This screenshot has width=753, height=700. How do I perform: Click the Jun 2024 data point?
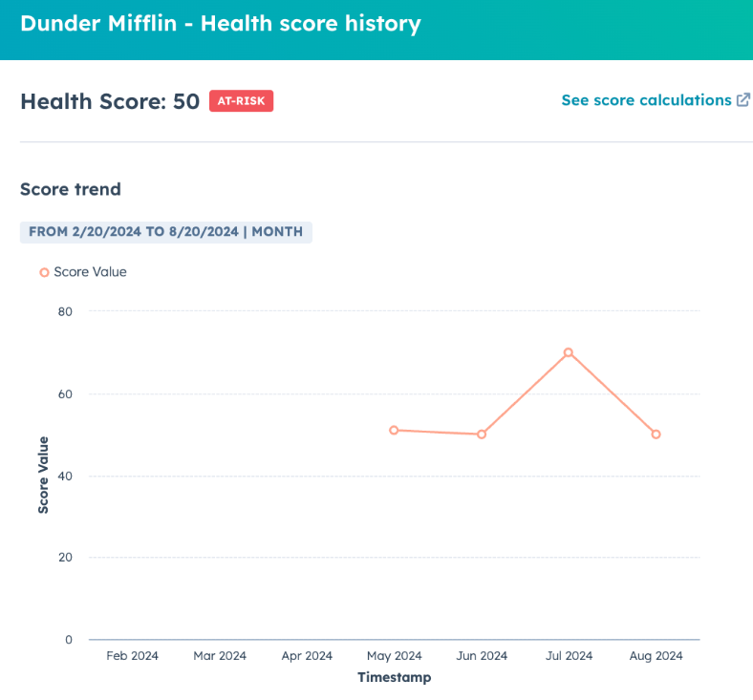(482, 435)
